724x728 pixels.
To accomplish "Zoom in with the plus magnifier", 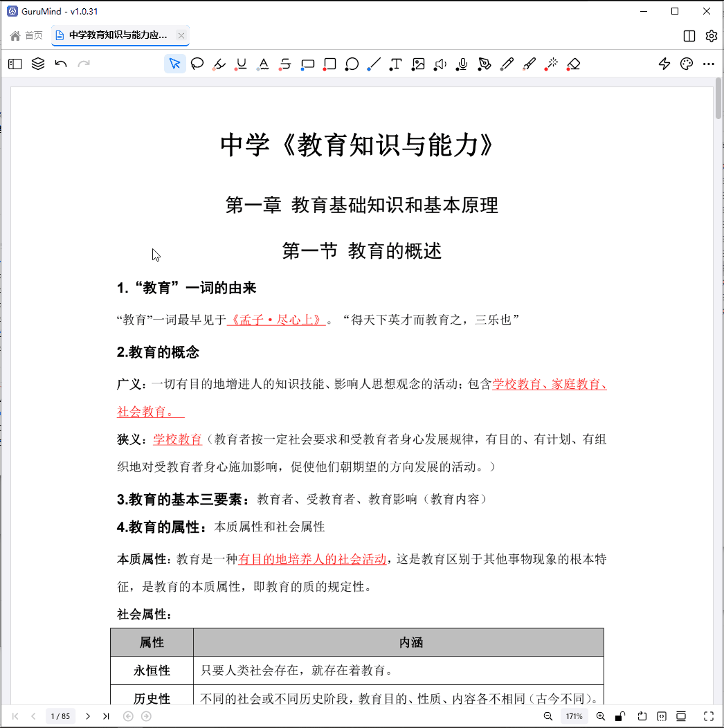I will tap(601, 716).
